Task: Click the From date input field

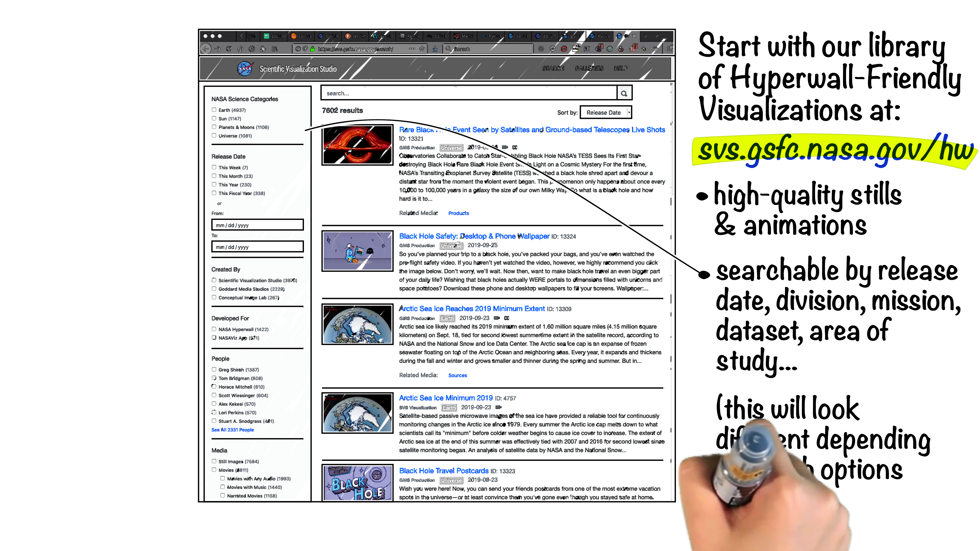Action: [258, 225]
